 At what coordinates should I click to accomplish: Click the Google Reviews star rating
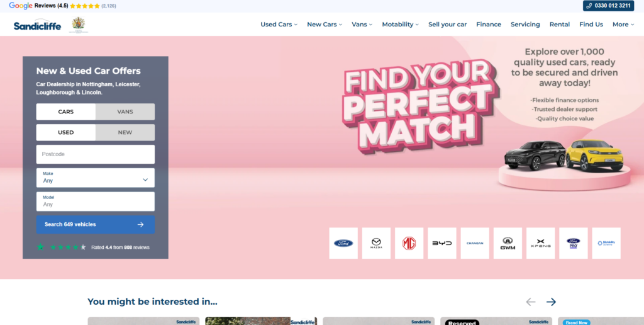tap(84, 6)
